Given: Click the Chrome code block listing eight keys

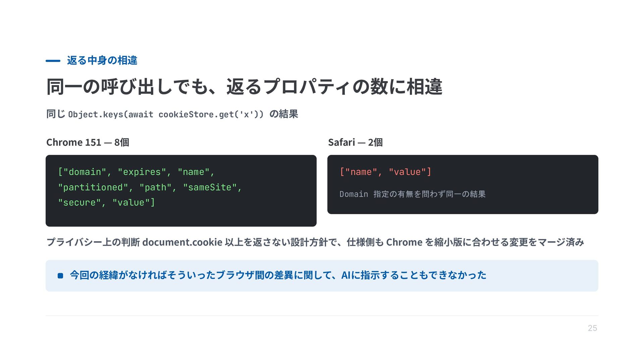Looking at the screenshot, I should [181, 190].
